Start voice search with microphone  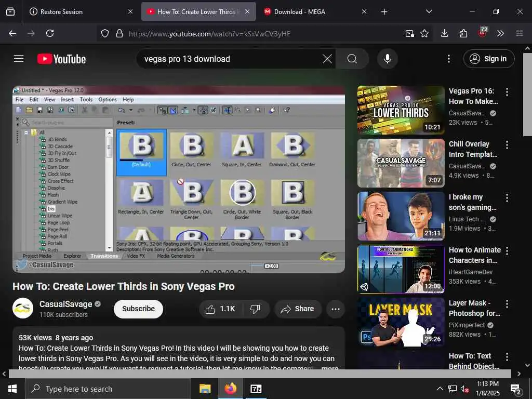point(387,59)
